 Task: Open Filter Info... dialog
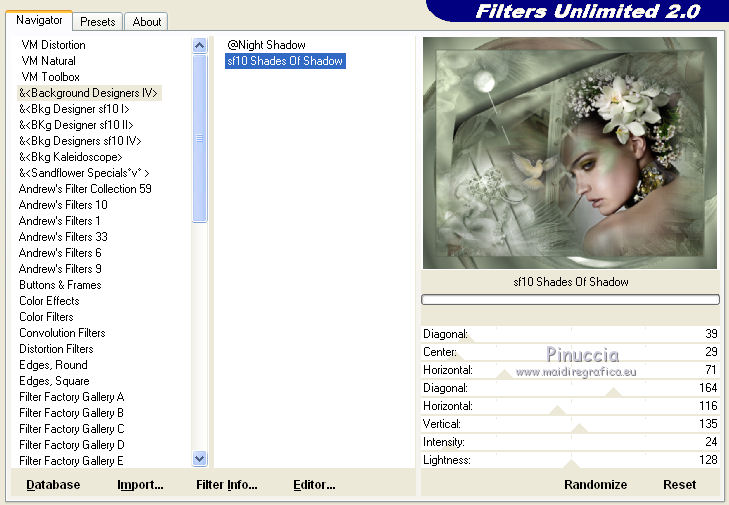coord(226,485)
